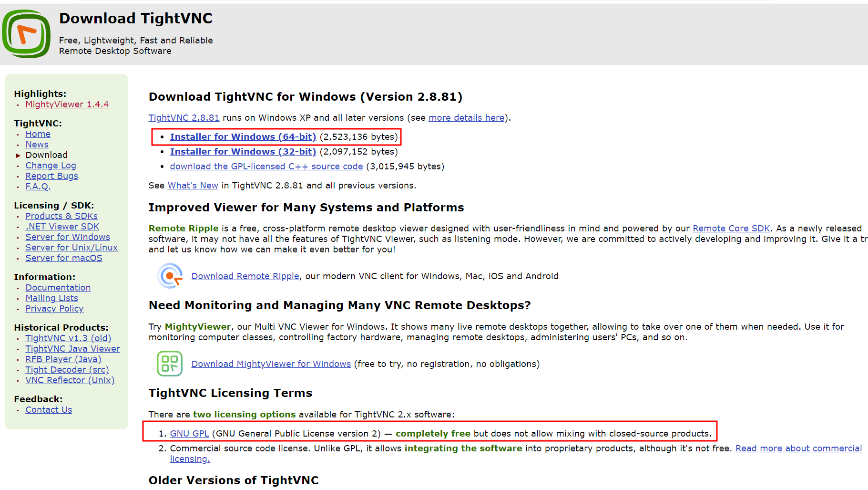The width and height of the screenshot is (868, 490).
Task: Click the 'Download TightVNC' page heading
Action: click(x=136, y=19)
